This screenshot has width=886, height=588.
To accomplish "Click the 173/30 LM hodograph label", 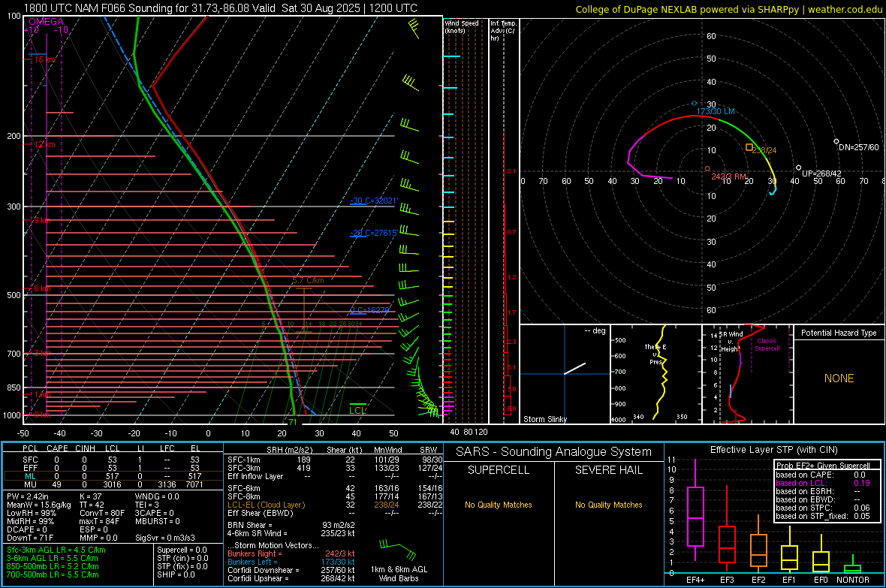I will (x=716, y=111).
